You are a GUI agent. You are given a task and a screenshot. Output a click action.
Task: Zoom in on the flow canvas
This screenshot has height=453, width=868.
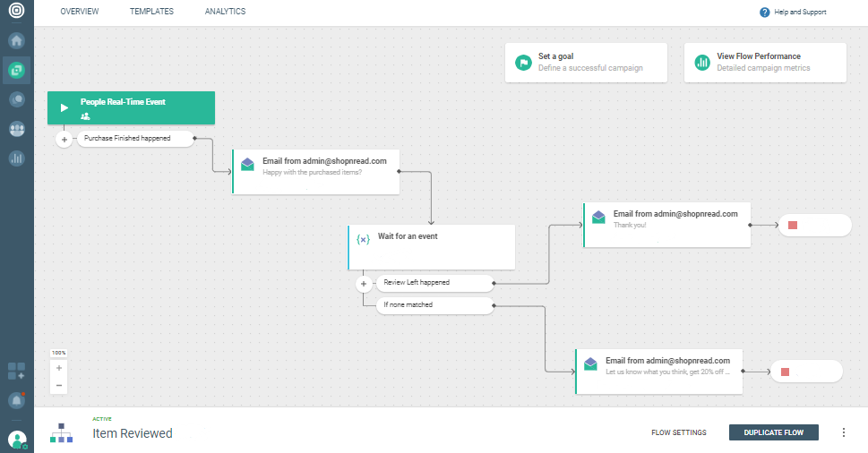(x=59, y=368)
